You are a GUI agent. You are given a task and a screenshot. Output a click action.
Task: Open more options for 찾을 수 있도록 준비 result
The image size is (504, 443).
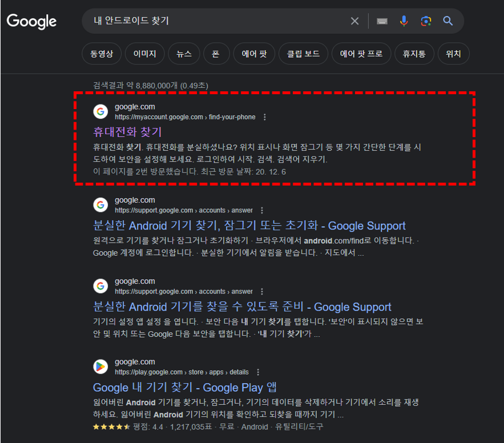click(x=262, y=292)
